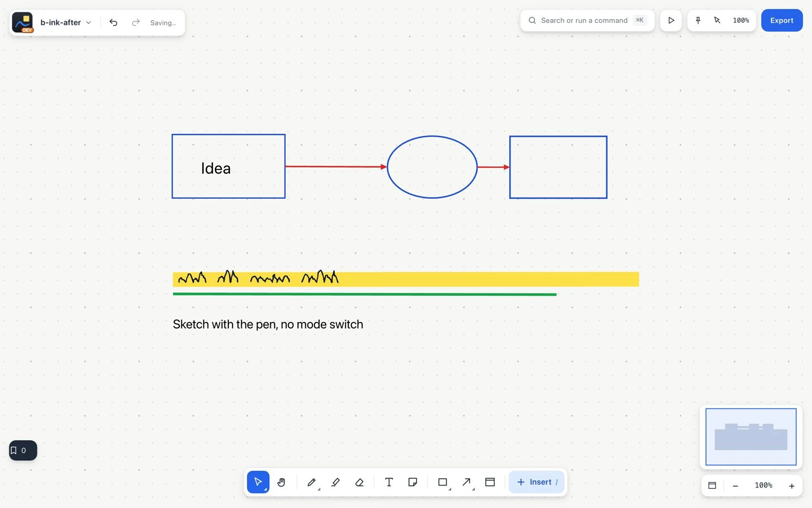Zoom in with the plus button
812x508 pixels.
coord(791,486)
